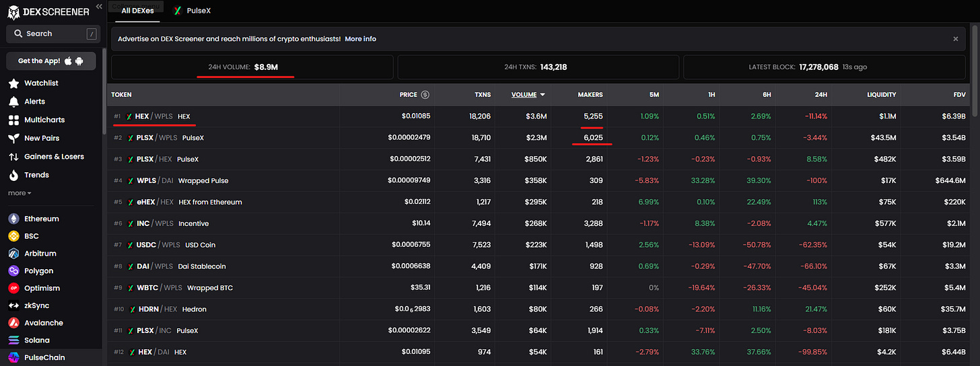This screenshot has width=980, height=366.
Task: Open Watchlist from the sidebar
Action: coord(42,83)
